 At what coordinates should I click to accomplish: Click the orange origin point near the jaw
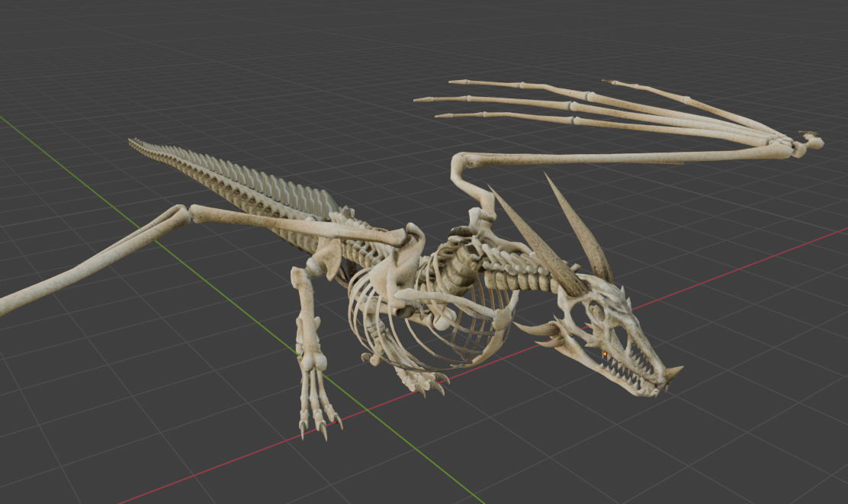click(x=605, y=355)
